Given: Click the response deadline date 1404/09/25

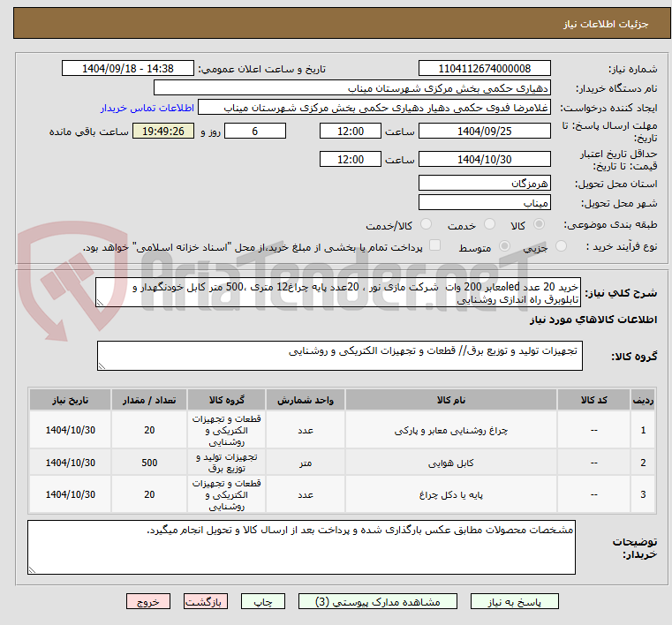Looking at the screenshot, I should pyautogui.click(x=484, y=131).
